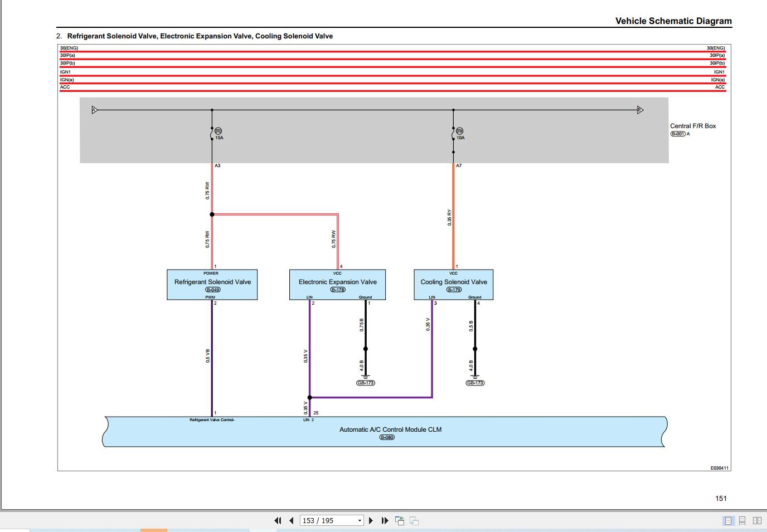767x532 pixels.
Task: Click the B-049 connector label
Action: (x=212, y=290)
